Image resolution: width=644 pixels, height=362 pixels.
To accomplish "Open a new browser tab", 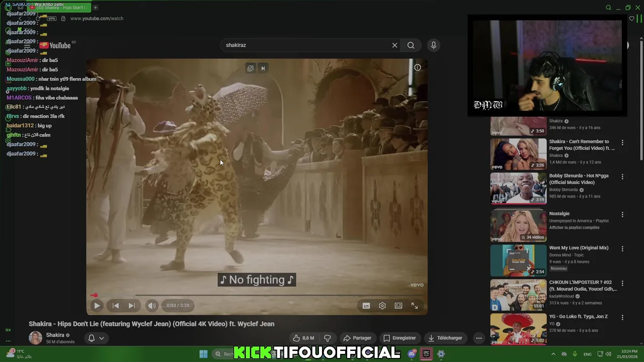I will coord(96,8).
